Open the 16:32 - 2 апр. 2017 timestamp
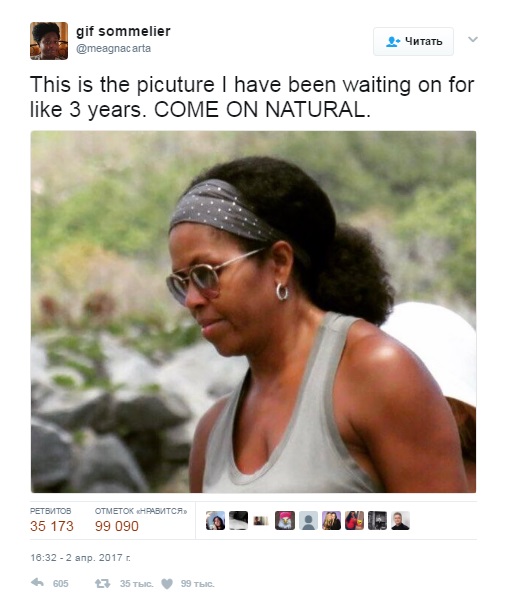 pos(80,558)
